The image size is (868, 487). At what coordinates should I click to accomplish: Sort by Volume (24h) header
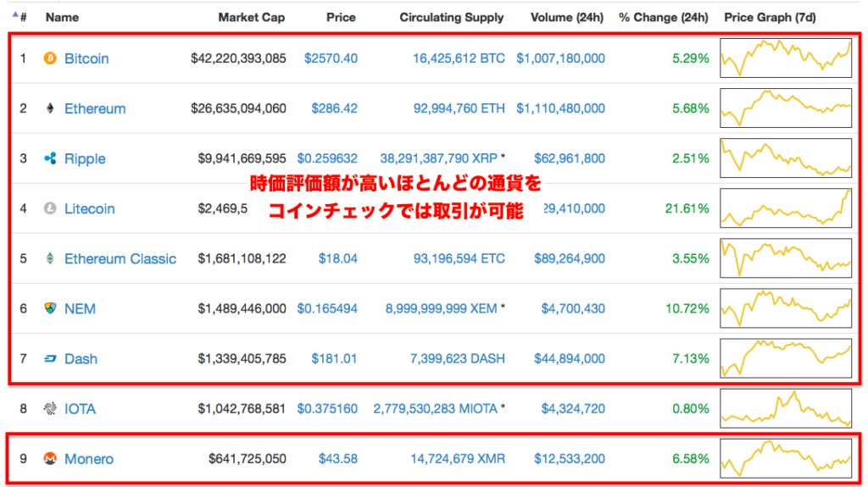coord(567,18)
